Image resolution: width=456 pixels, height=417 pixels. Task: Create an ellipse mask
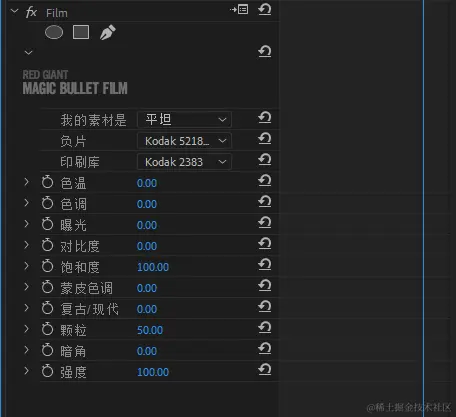pyautogui.click(x=54, y=32)
